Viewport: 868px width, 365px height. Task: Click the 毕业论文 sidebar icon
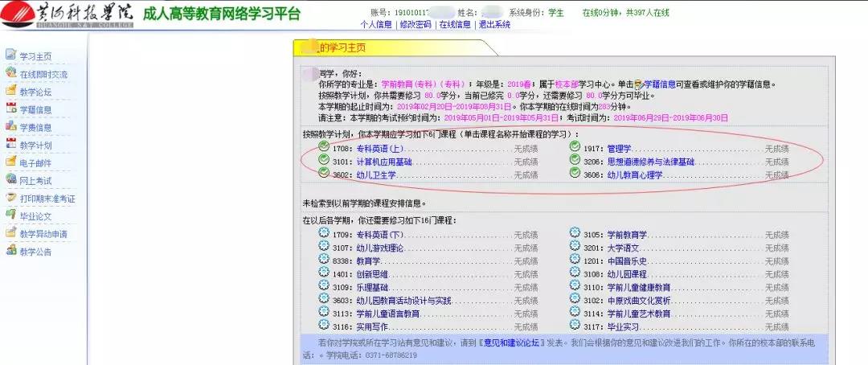tap(10, 215)
